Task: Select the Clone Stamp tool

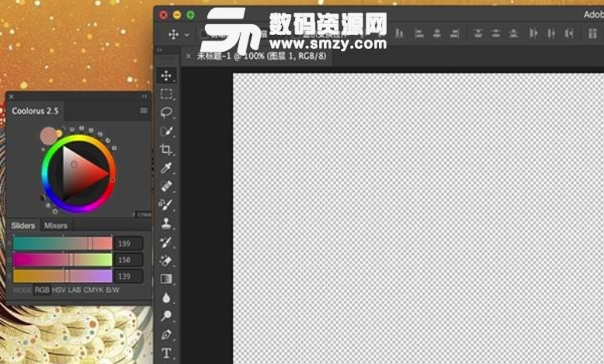Action: point(166,224)
